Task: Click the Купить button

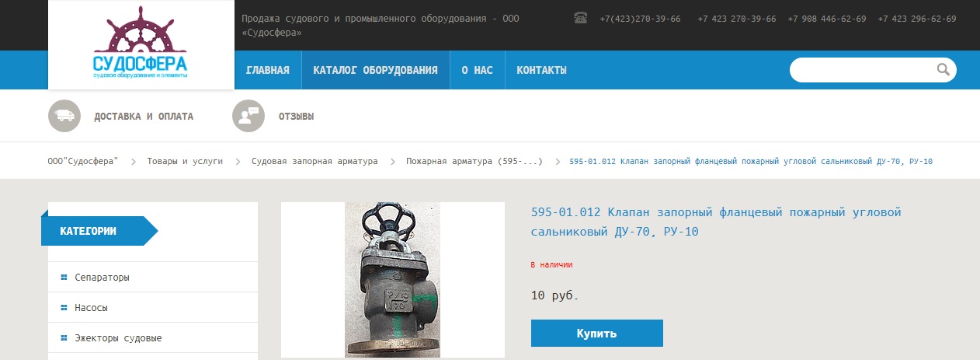Action: tap(597, 333)
